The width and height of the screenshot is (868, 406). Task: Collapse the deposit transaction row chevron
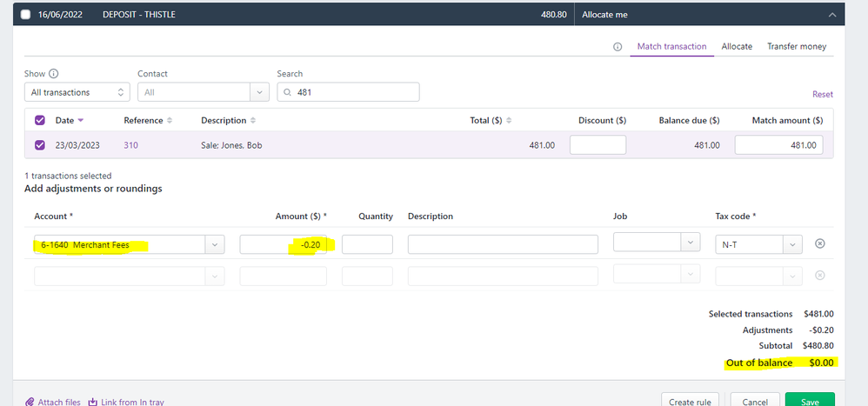coord(832,15)
